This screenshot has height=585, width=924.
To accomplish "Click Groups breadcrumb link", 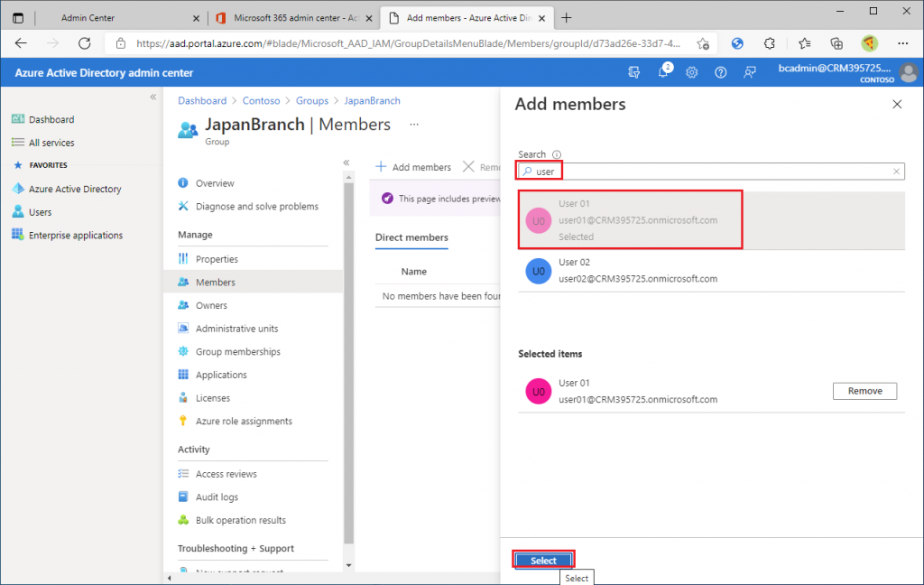I will pyautogui.click(x=311, y=101).
